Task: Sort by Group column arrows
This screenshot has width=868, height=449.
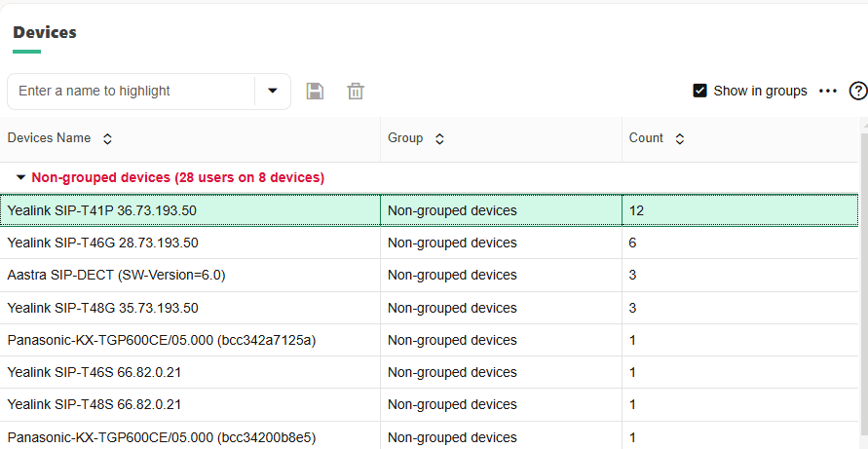Action: click(439, 139)
